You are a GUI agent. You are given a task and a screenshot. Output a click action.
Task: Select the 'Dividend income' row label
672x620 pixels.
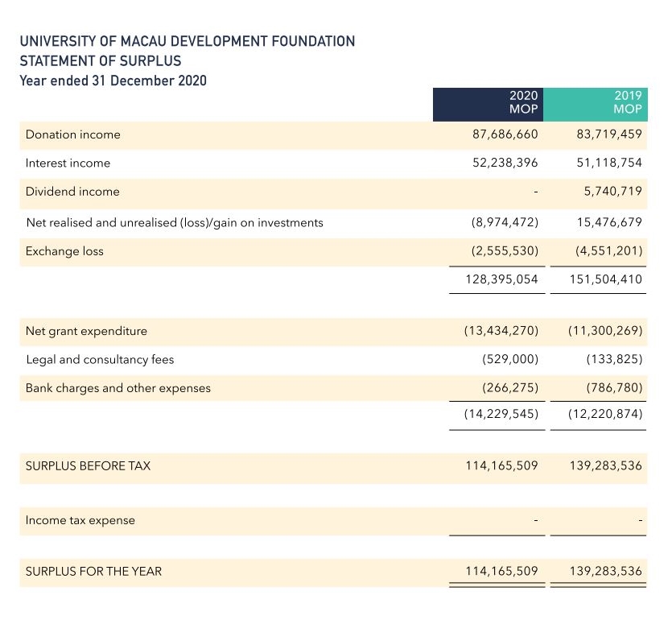tap(72, 191)
